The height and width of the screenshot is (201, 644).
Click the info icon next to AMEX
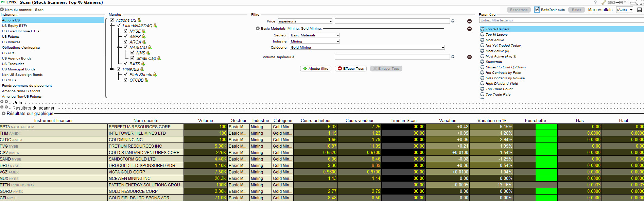[x=144, y=36]
